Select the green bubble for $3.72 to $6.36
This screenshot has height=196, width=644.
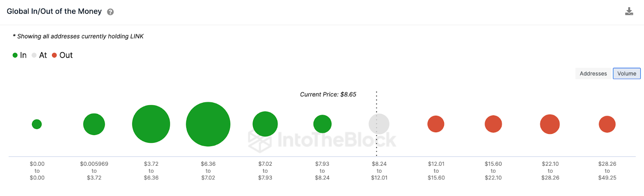click(151, 124)
